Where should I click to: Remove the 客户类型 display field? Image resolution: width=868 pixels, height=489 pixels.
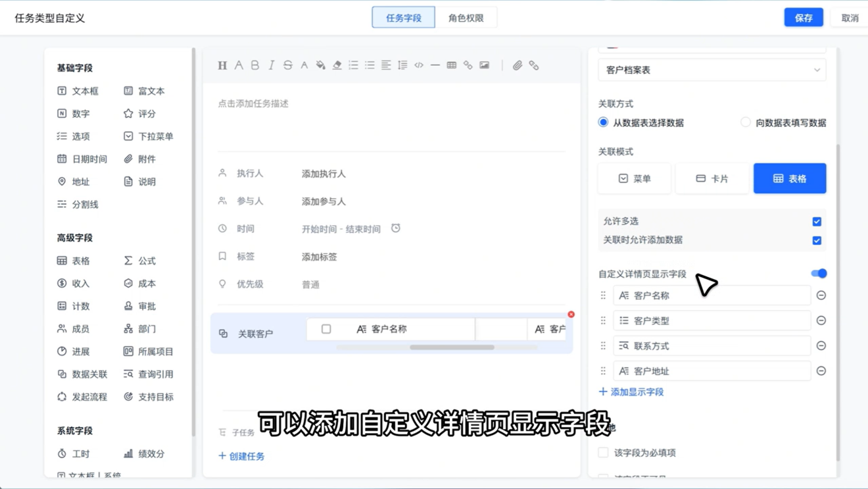pyautogui.click(x=821, y=321)
